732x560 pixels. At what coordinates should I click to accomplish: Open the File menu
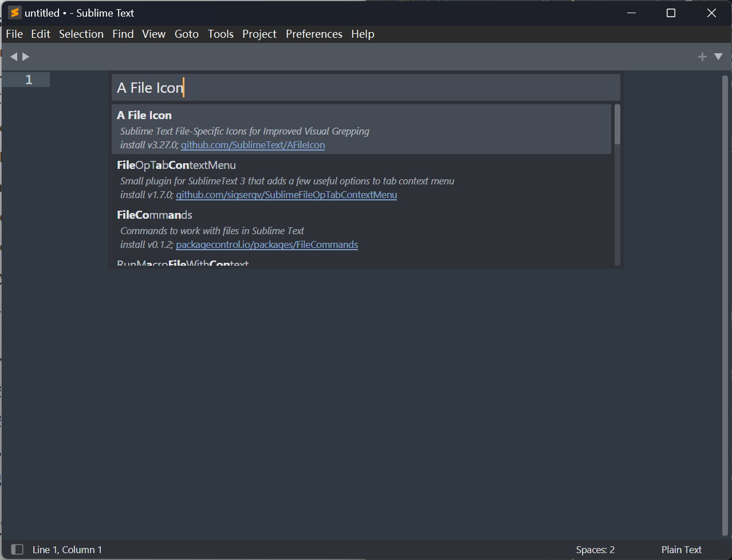coord(14,34)
